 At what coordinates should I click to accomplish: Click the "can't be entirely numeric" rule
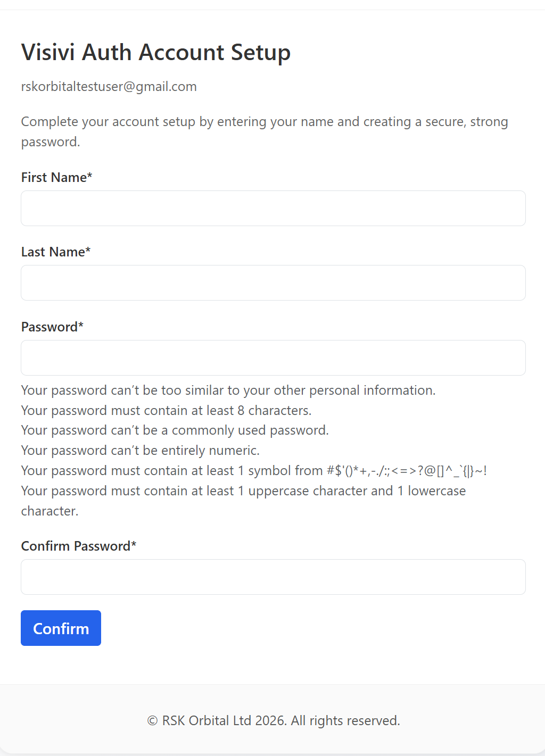pyautogui.click(x=141, y=450)
